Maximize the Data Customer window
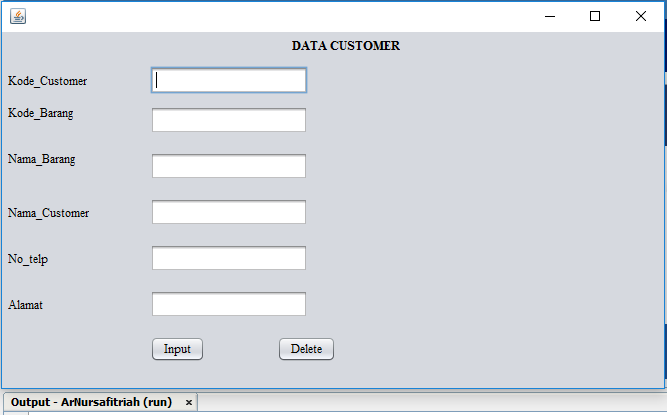The image size is (667, 415). pos(595,16)
